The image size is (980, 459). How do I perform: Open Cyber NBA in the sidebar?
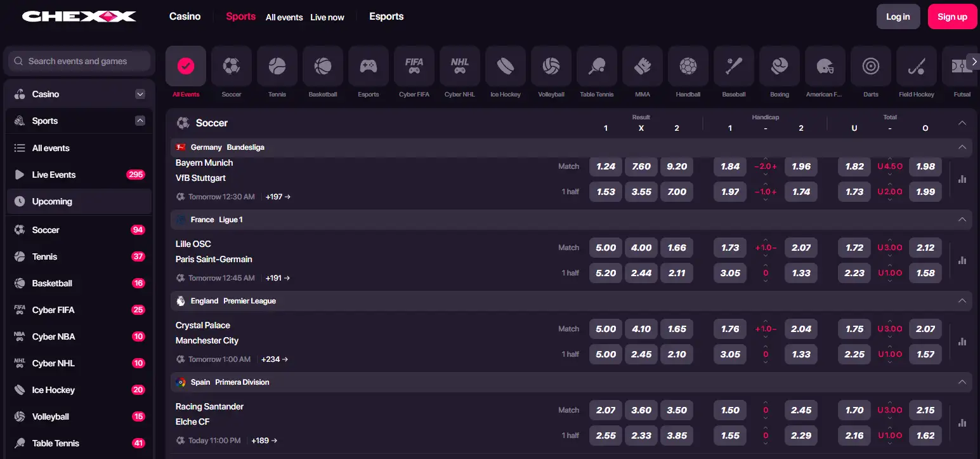click(79, 336)
